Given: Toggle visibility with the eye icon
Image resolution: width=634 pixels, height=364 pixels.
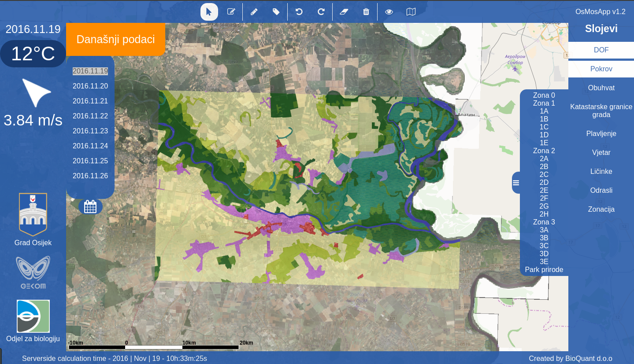Looking at the screenshot, I should [x=389, y=12].
